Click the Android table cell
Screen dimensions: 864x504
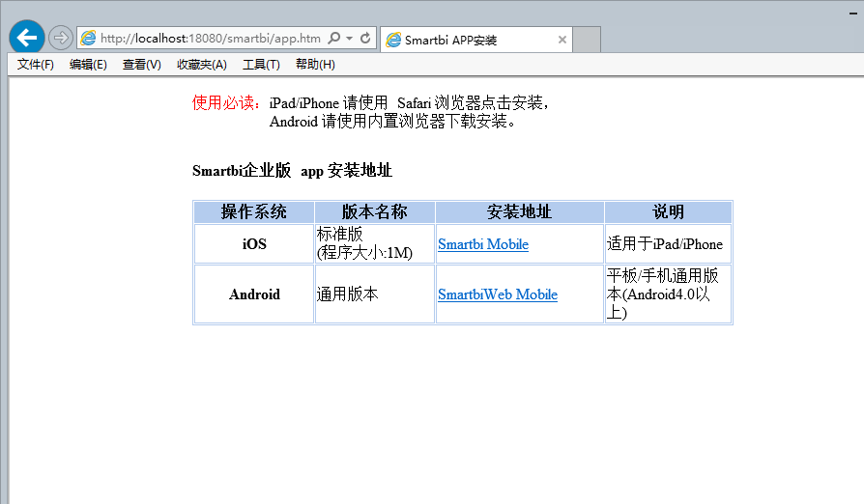pyautogui.click(x=254, y=294)
